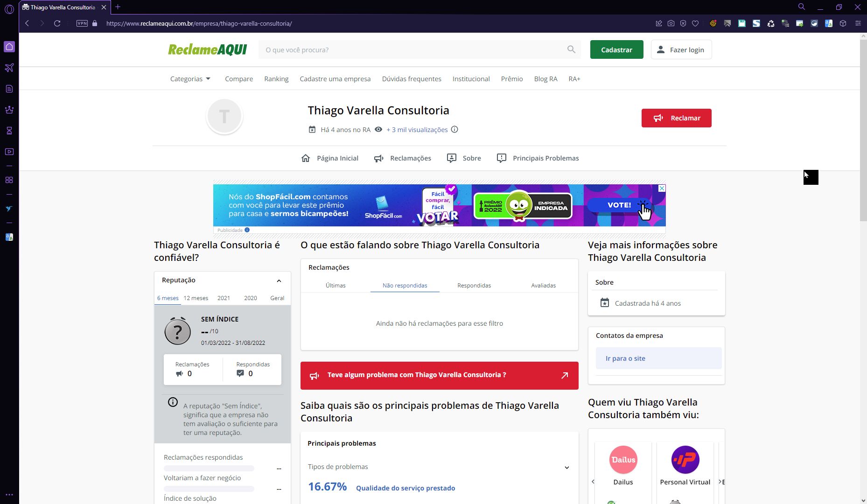Select the 2020 reputation period
The width and height of the screenshot is (867, 504).
tap(251, 298)
